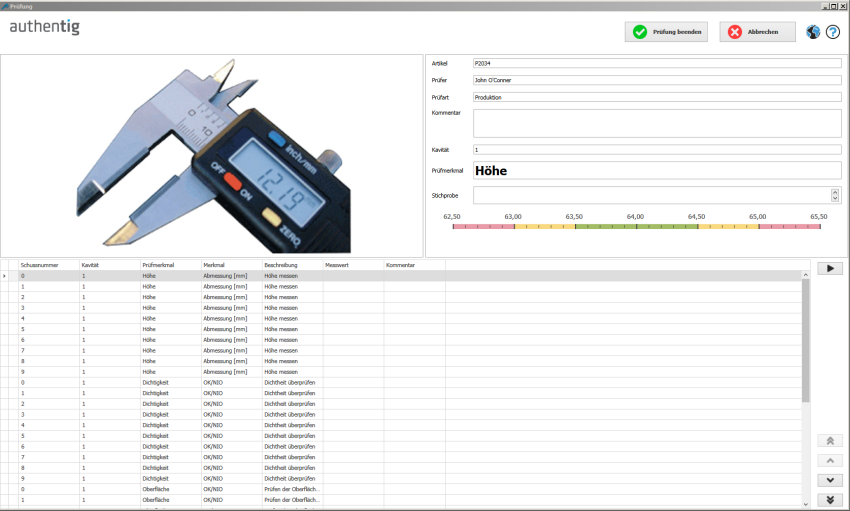Click the play arrow button beside table
This screenshot has height=511, width=850.
(830, 268)
